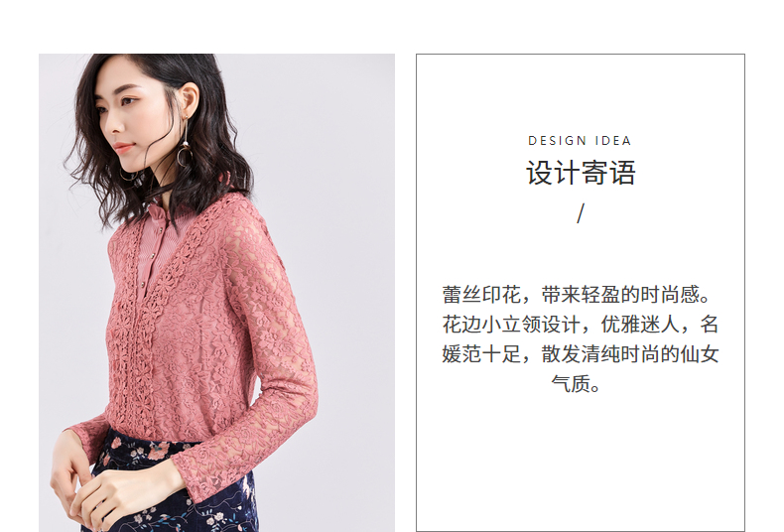The height and width of the screenshot is (532, 784).
Task: Click the model's pink lace blouse photo
Action: [x=216, y=293]
